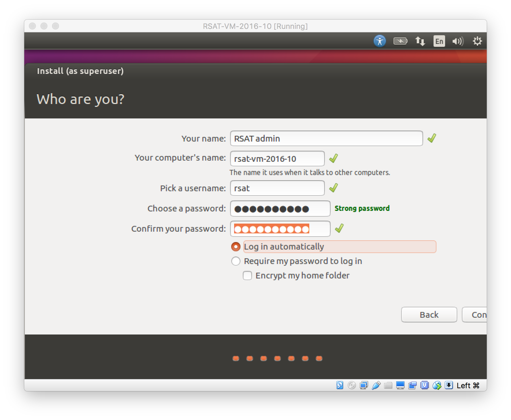Open the sound volume indicator

tap(458, 41)
